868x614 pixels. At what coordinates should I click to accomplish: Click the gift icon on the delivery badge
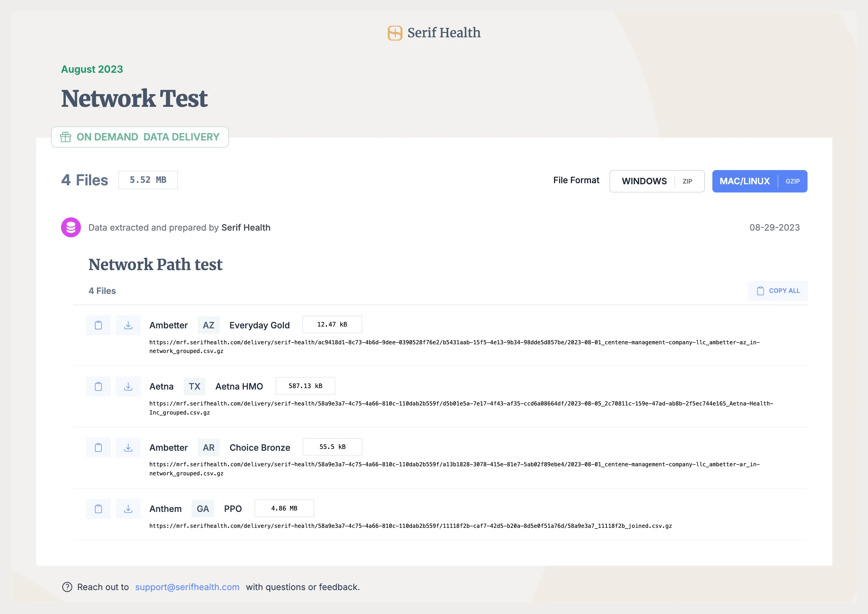coord(66,137)
